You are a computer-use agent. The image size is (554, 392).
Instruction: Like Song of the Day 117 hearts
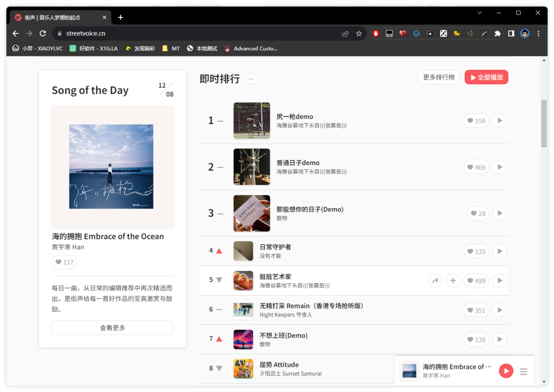point(64,262)
